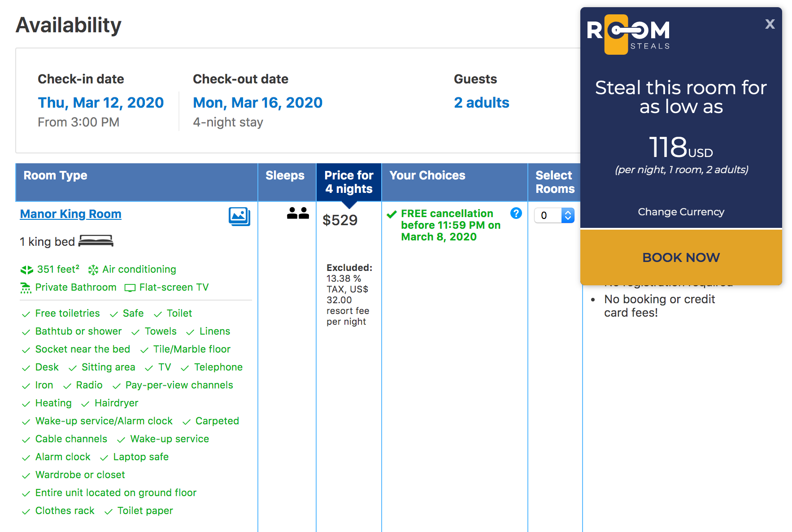Change check-in date Thu, Mar 12, 2020
The image size is (792, 532).
101,103
